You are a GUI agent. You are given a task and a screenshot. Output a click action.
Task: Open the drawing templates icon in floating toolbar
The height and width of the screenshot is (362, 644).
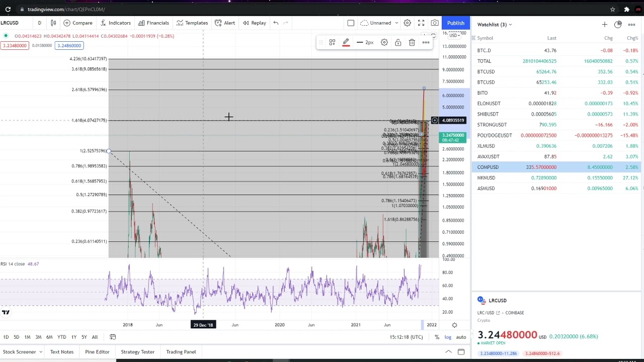tap(332, 43)
